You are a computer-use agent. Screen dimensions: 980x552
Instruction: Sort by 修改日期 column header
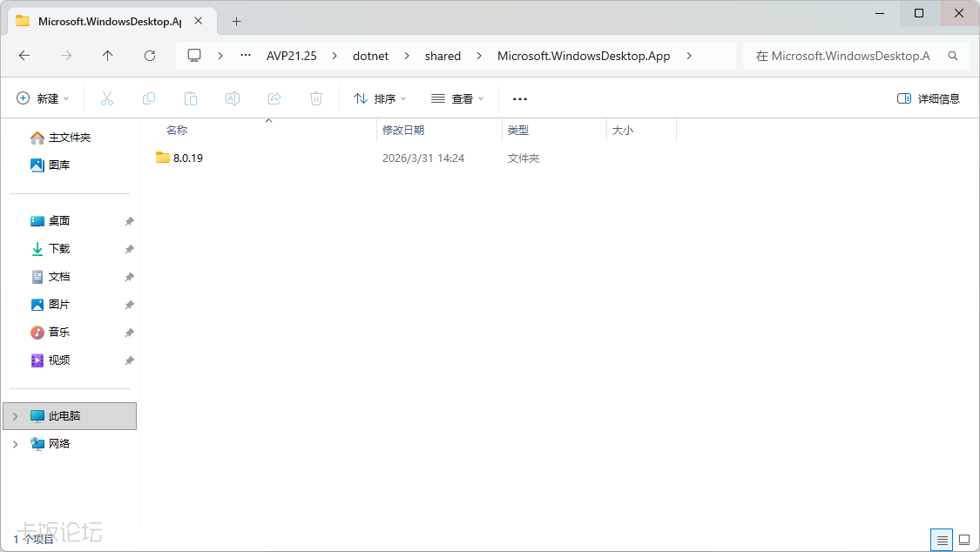click(403, 131)
